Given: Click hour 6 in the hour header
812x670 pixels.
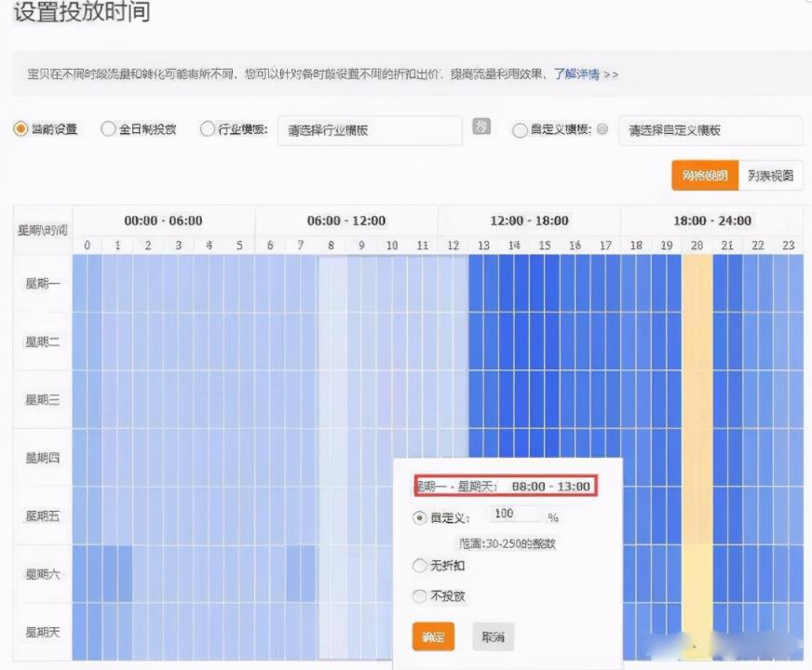Looking at the screenshot, I should click(270, 246).
